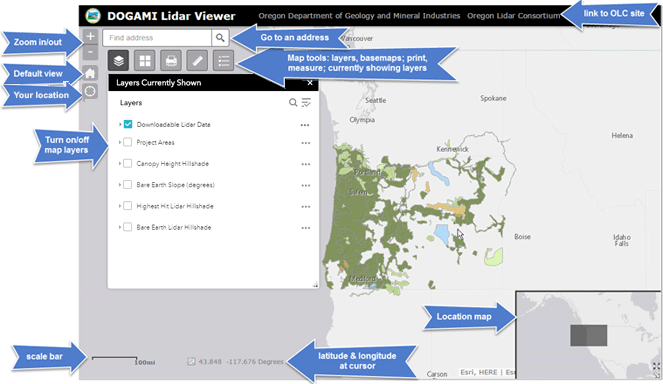The image size is (663, 384).
Task: Open the Measure ruler tool
Action: point(197,61)
